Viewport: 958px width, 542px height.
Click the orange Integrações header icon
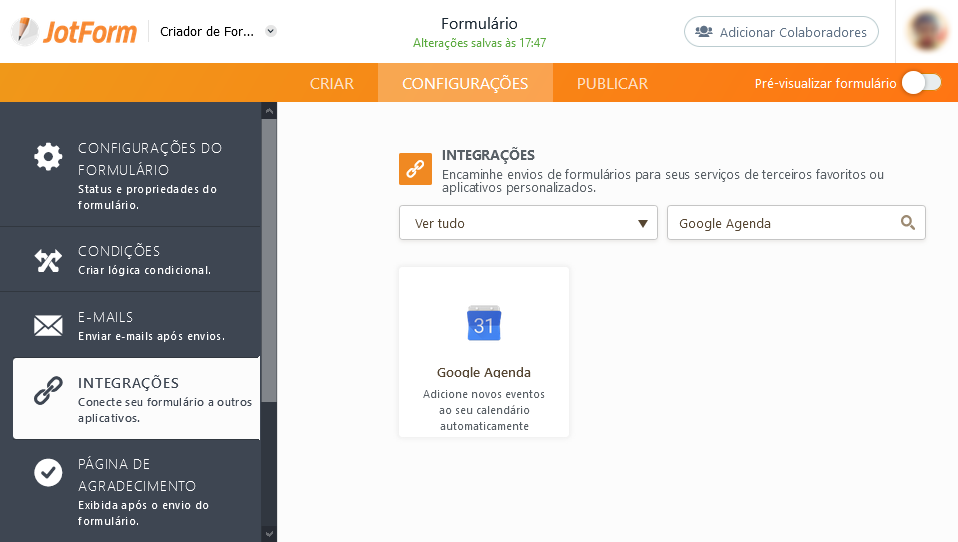415,169
